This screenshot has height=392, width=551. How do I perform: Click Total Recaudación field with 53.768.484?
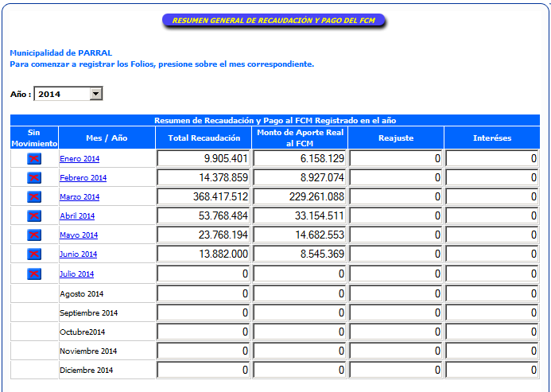point(203,215)
